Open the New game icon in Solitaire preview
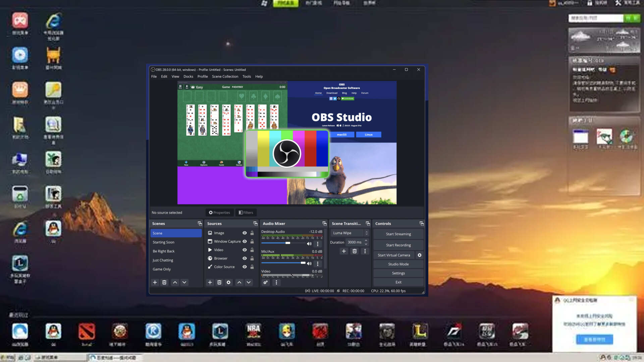This screenshot has height=362, width=644. click(x=186, y=163)
